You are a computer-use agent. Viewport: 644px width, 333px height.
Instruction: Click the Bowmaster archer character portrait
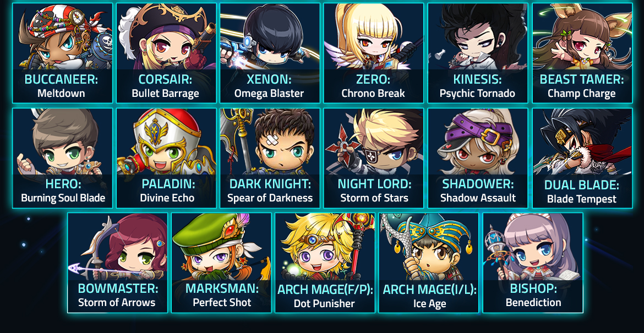point(117,247)
